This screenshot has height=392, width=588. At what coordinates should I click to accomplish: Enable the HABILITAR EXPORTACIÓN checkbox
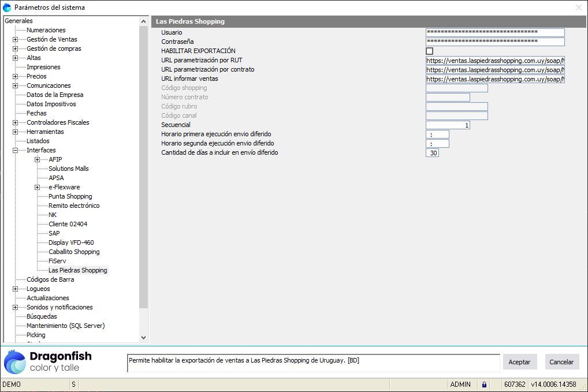(x=430, y=51)
